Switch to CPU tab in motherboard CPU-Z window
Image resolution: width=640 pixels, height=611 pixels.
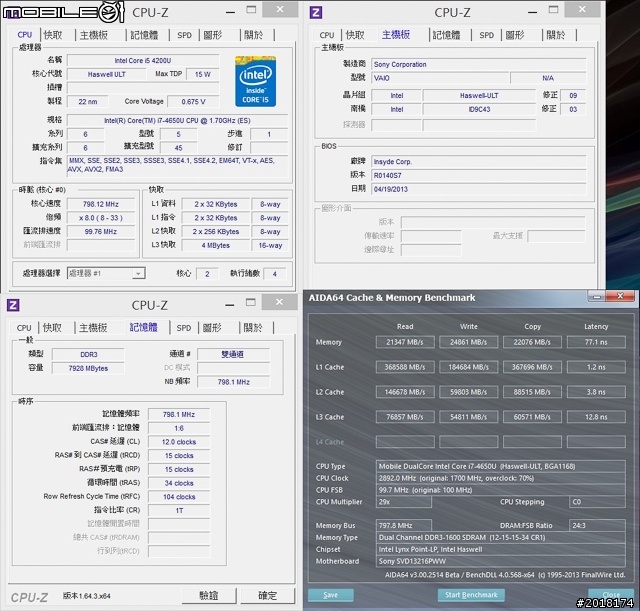327,35
